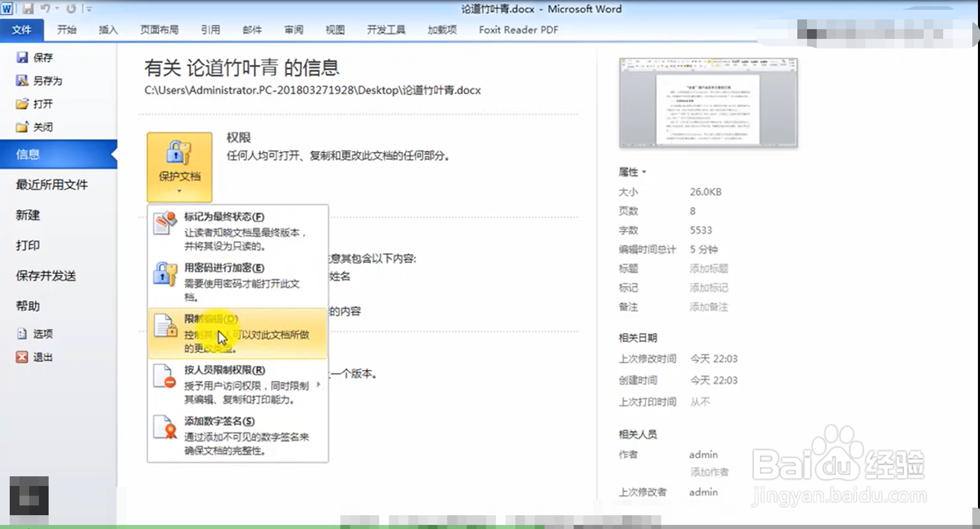Click the 5533 word count value

tap(701, 230)
